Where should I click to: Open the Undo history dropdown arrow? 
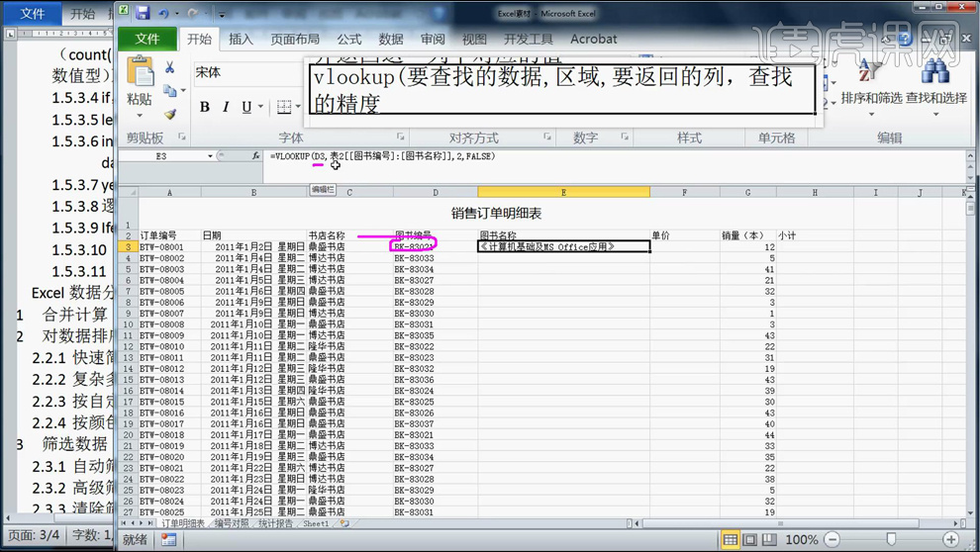pos(177,13)
